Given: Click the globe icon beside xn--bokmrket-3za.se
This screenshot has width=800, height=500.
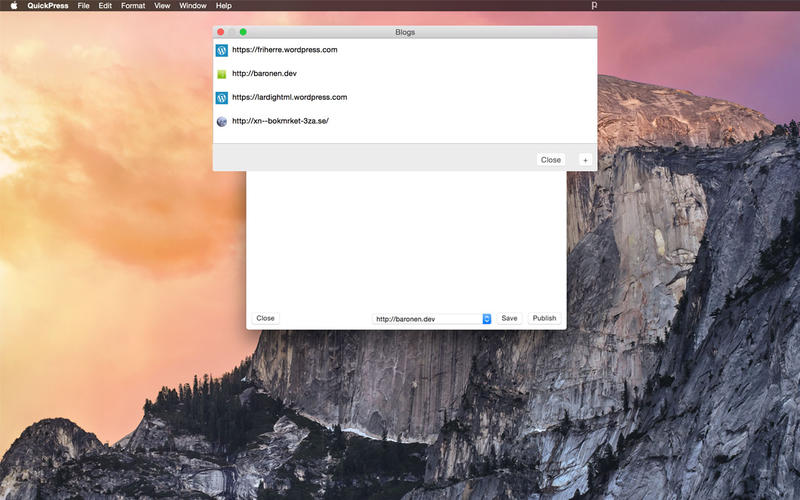Looking at the screenshot, I should 221,121.
